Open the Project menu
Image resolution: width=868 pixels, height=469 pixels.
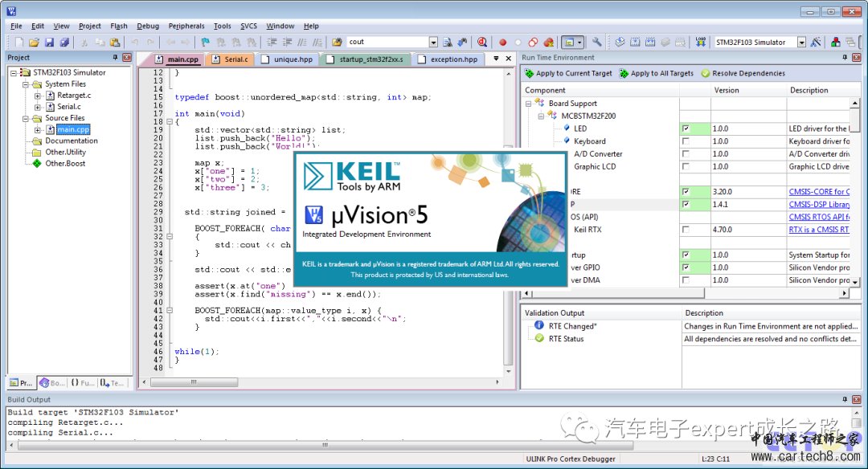[x=90, y=26]
